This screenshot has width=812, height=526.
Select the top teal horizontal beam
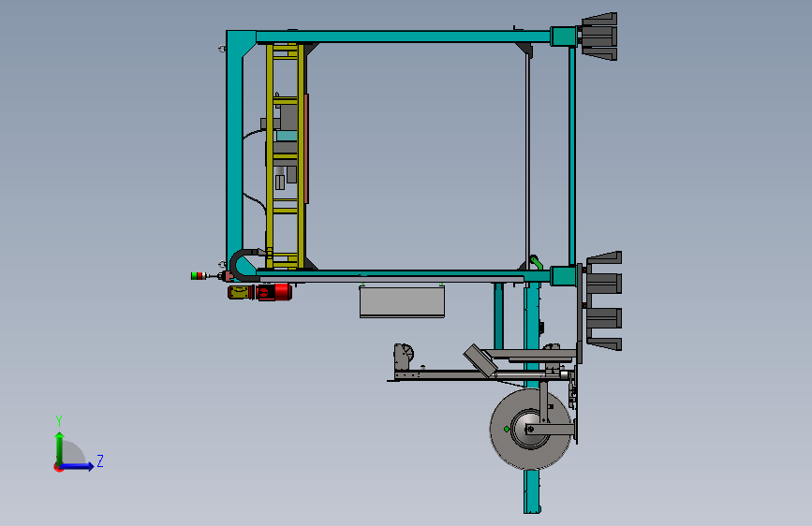click(x=403, y=37)
